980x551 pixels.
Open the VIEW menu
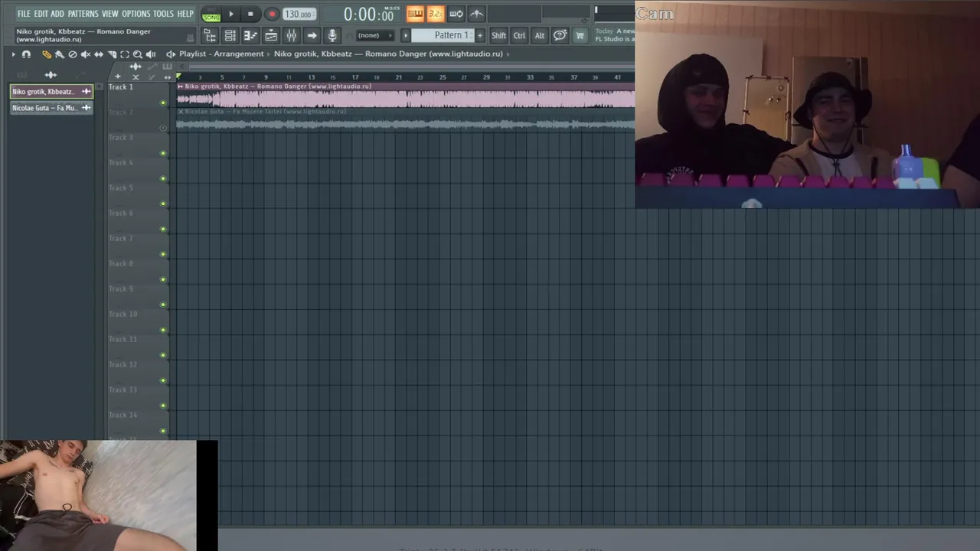pyautogui.click(x=110, y=14)
